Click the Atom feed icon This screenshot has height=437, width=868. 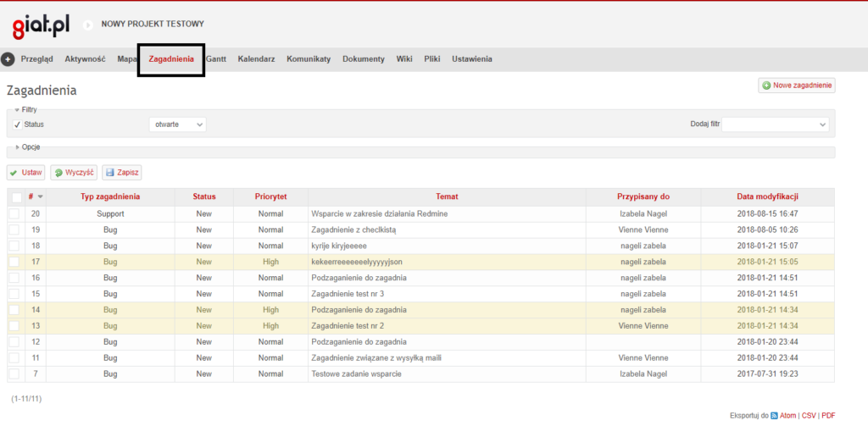[x=775, y=416]
